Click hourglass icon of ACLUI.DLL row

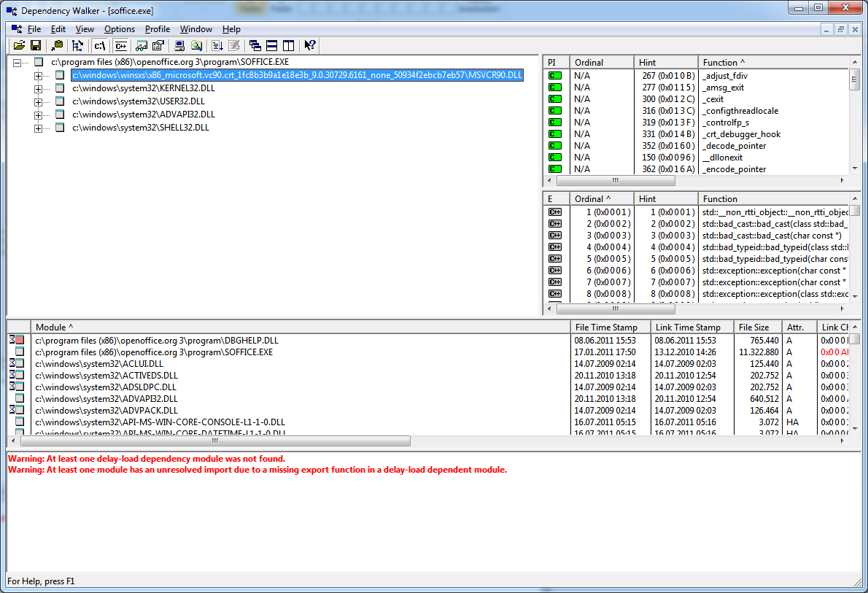(17, 363)
